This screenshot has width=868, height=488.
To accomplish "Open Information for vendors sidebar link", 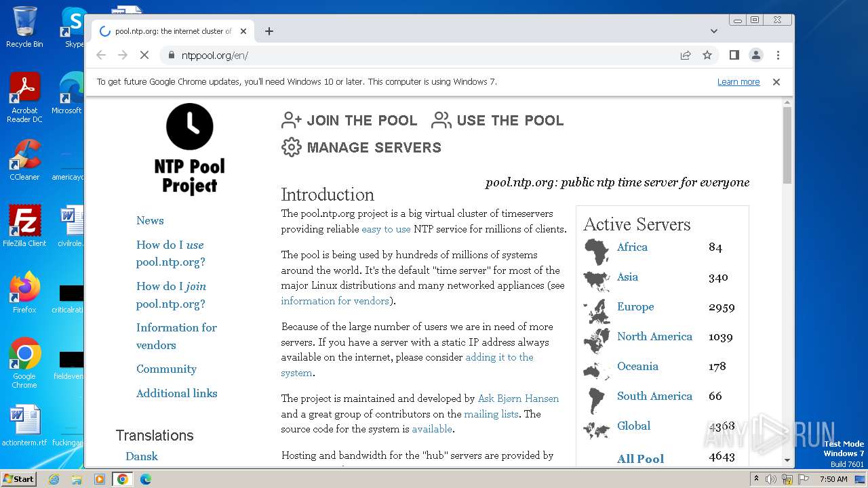I will point(176,336).
